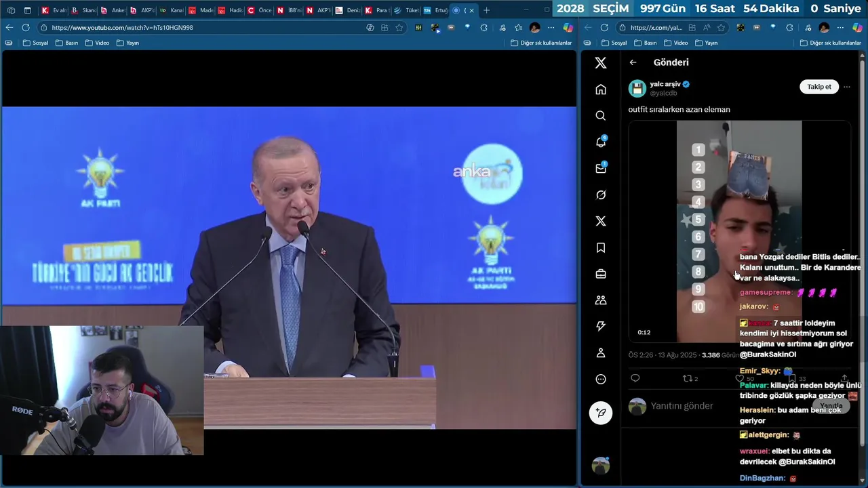The width and height of the screenshot is (868, 488).
Task: Open Video bookmarks folder in left browser
Action: (x=97, y=43)
